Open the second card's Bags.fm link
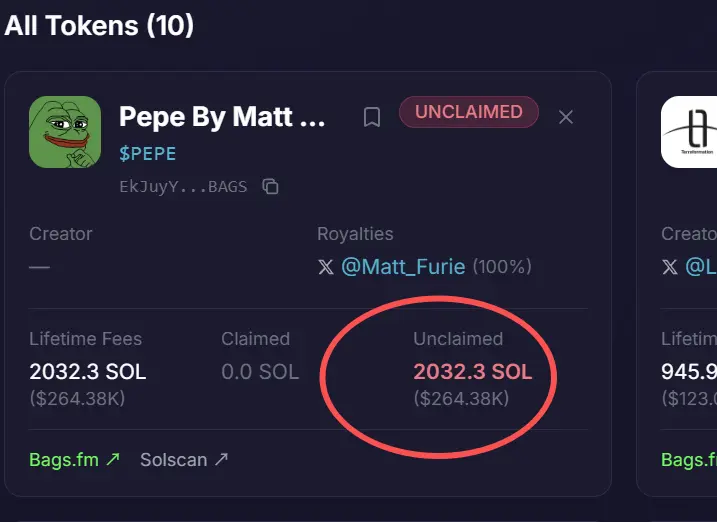Image resolution: width=717 pixels, height=522 pixels. (x=690, y=460)
